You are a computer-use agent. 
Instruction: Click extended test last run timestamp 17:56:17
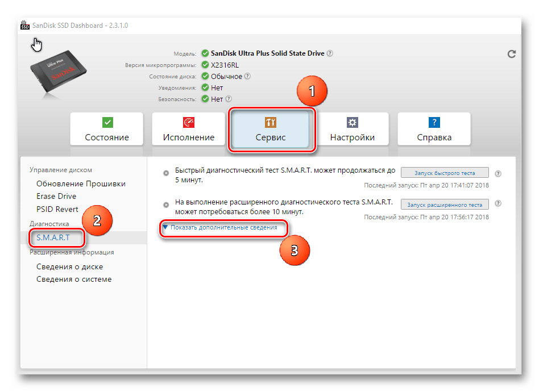[426, 217]
